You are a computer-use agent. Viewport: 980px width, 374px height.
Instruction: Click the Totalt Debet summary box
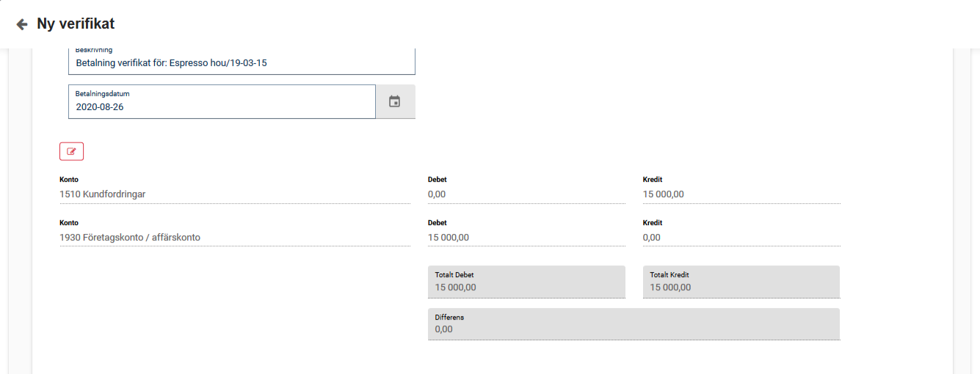[526, 282]
